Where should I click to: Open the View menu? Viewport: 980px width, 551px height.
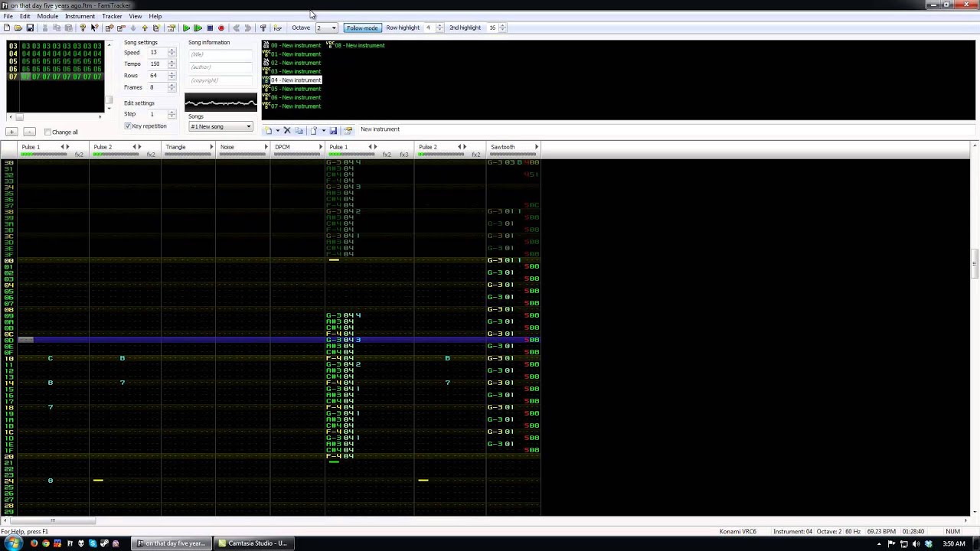pos(135,16)
